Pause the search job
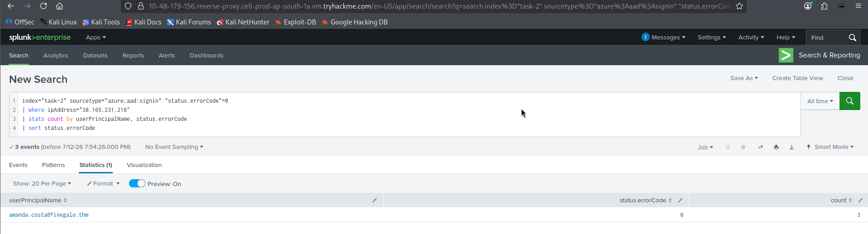 [728, 147]
